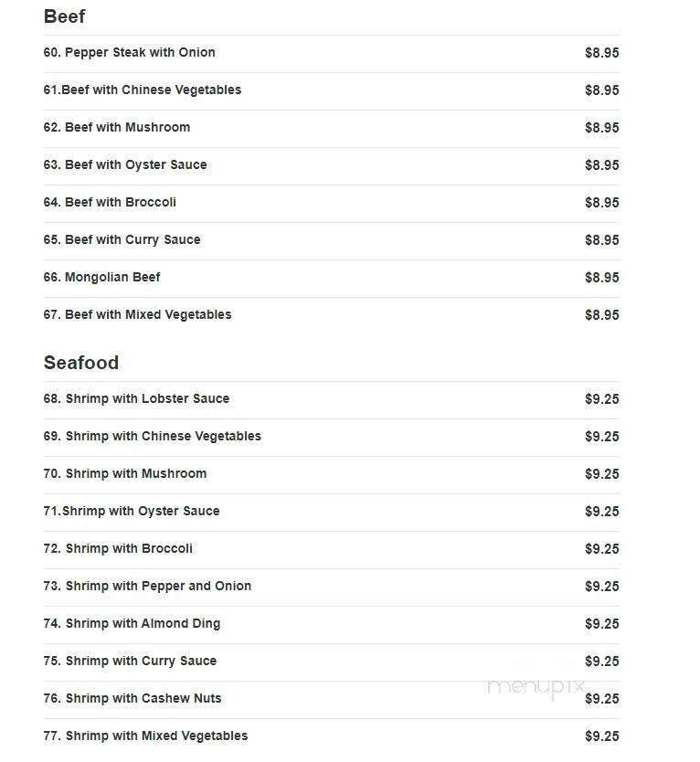700x762 pixels.
Task: Click the menupix watermark logo
Action: click(536, 688)
